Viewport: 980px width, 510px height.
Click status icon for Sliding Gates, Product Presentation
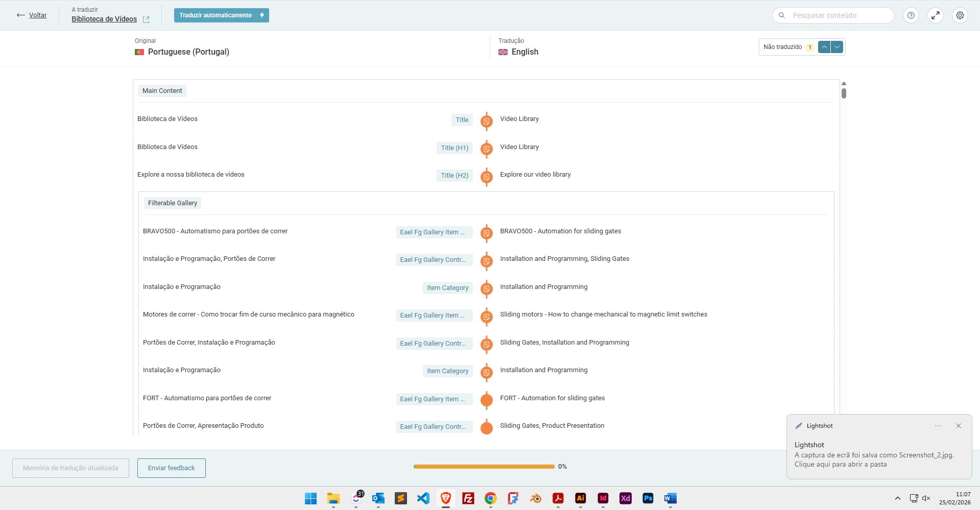(487, 428)
